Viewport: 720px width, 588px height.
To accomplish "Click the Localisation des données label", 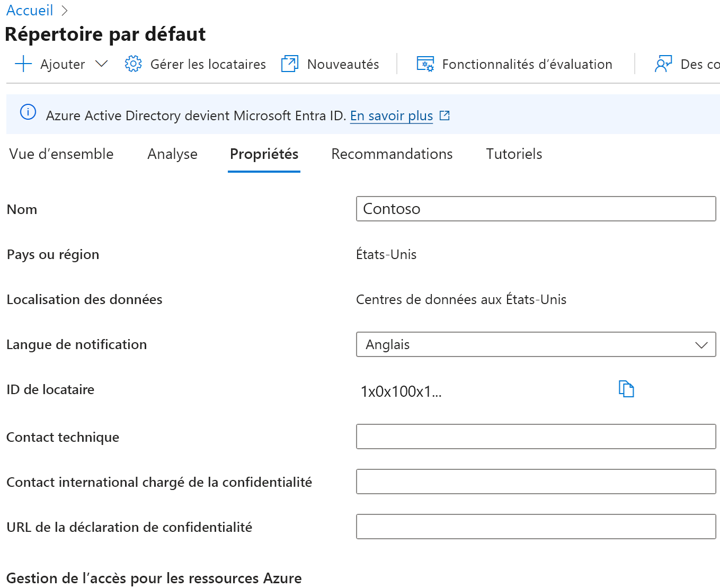I will click(84, 299).
